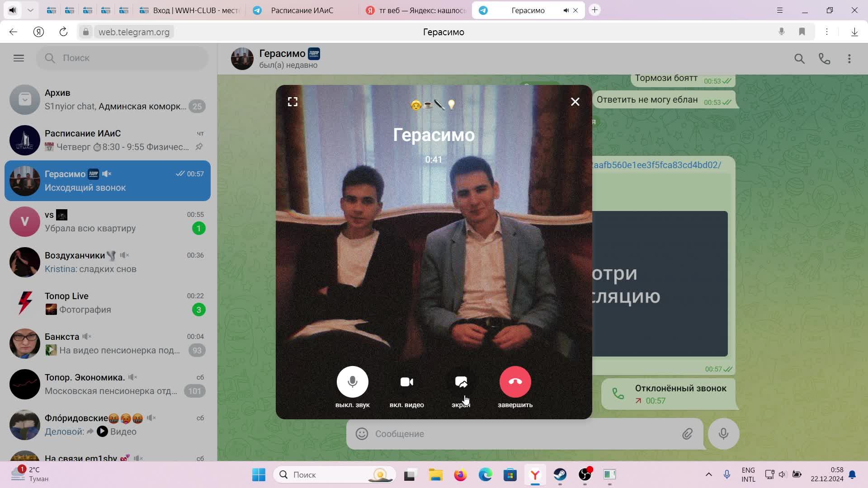
Task: Start screen sharing in the call
Action: (x=461, y=382)
